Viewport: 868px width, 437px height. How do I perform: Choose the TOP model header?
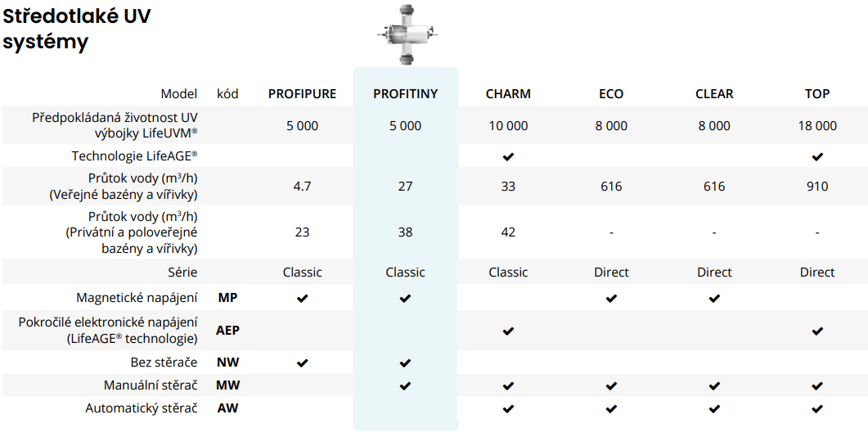(x=816, y=94)
